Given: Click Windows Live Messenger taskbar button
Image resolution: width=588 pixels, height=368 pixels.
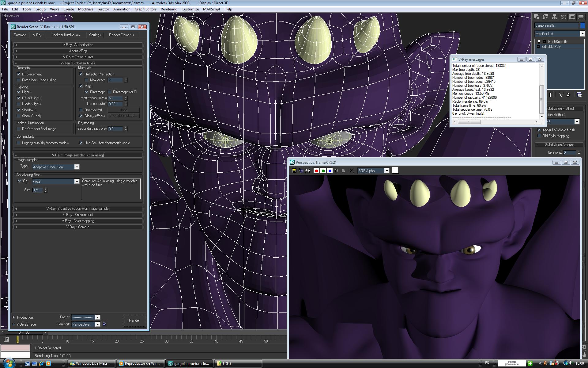Looking at the screenshot, I should coord(92,363).
